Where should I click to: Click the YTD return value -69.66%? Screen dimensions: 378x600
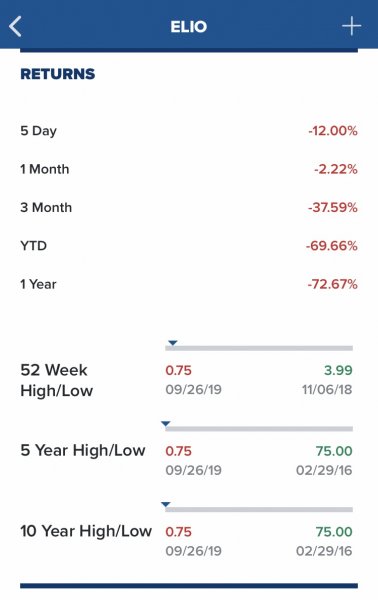point(332,245)
